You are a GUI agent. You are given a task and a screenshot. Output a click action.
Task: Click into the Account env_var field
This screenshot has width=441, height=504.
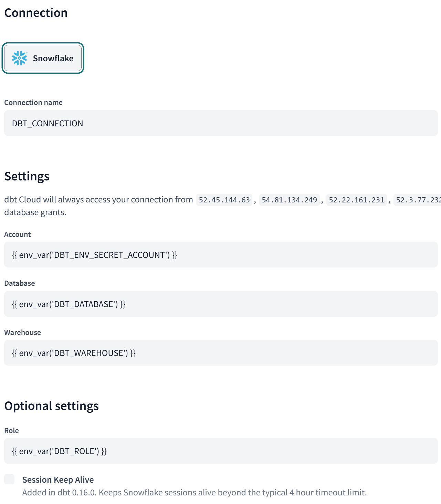(x=221, y=255)
